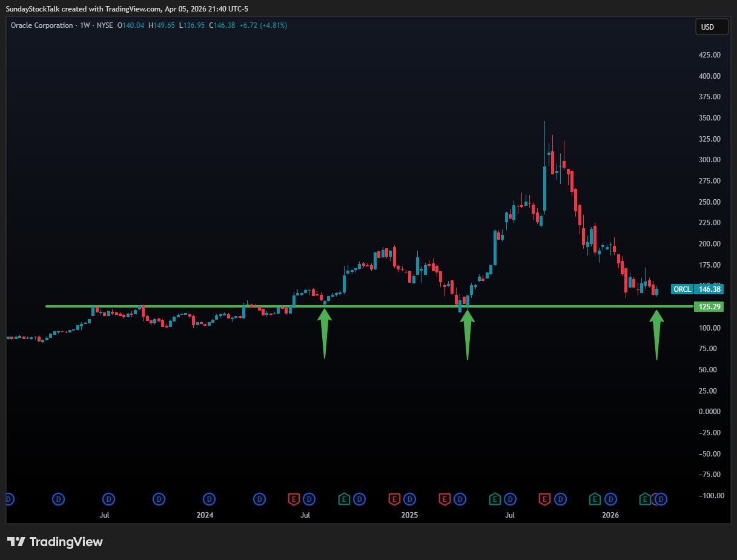Click the high value H149.65
737x560 pixels.
click(x=161, y=25)
